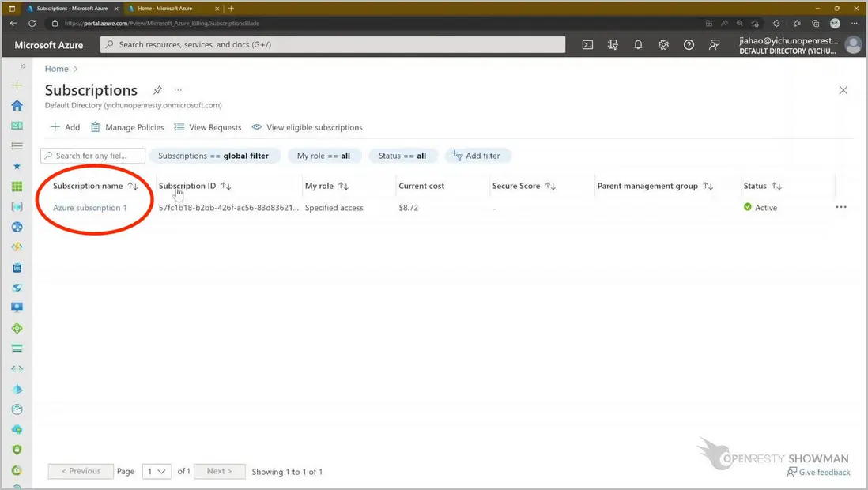
Task: Click View Requests
Action: pos(208,127)
